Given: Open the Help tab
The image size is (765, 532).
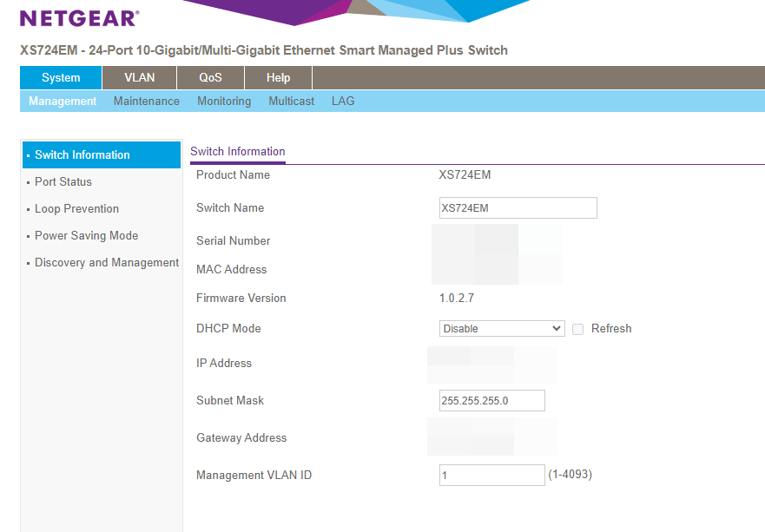Looking at the screenshot, I should point(278,77).
